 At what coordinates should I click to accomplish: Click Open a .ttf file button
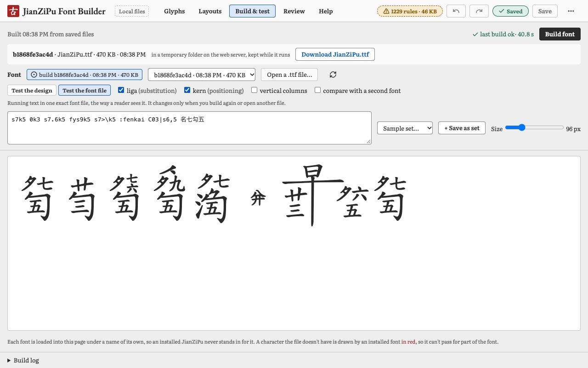pyautogui.click(x=289, y=75)
